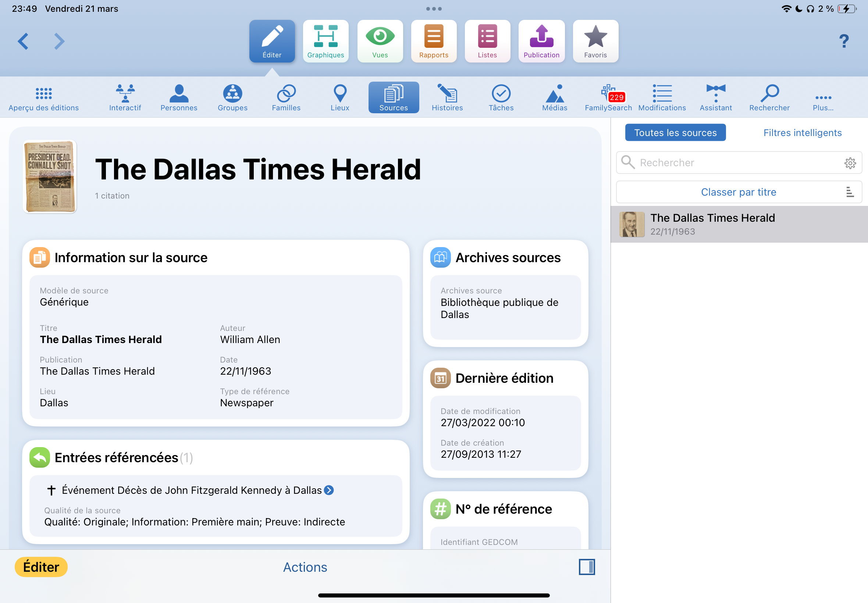Go back with the left arrow

click(x=23, y=41)
